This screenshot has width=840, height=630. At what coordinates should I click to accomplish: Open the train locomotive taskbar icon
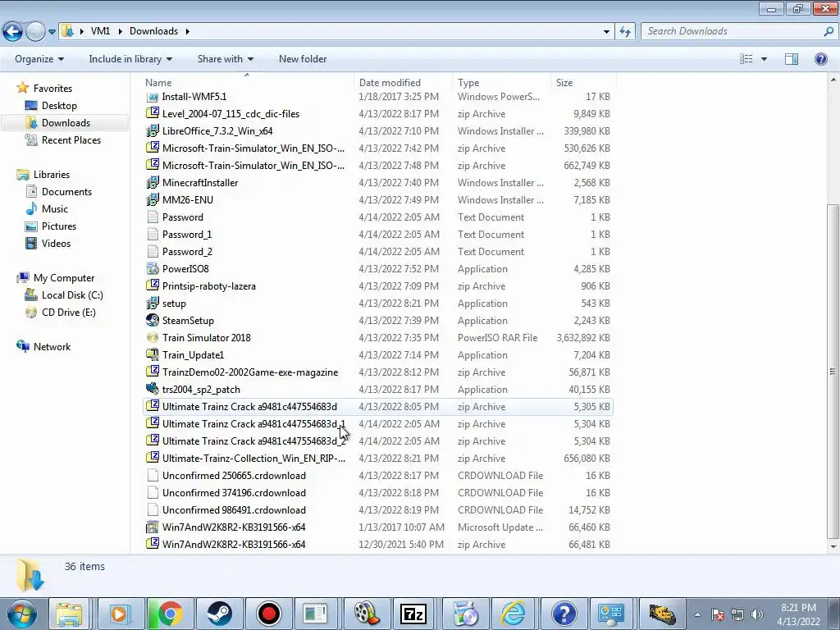(x=663, y=614)
